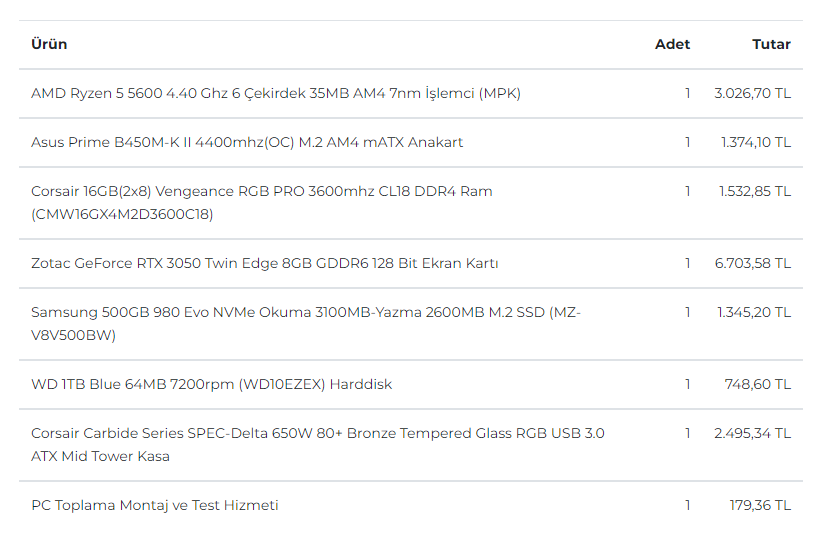
Task: Click the Tutar column header
Action: 771,44
